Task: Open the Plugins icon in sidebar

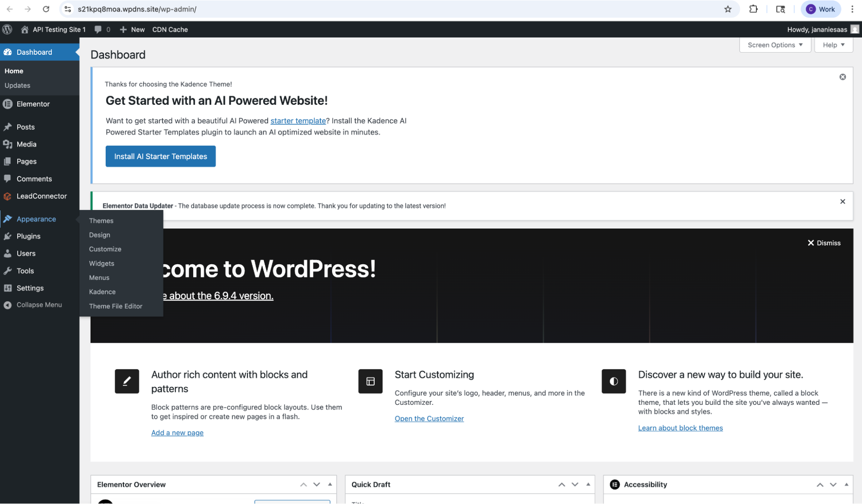Action: [x=8, y=236]
